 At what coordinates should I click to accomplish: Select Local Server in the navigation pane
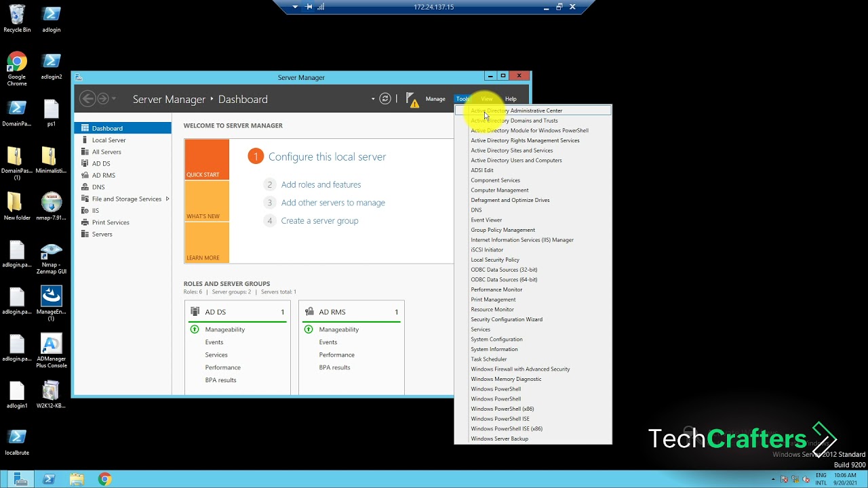click(123, 140)
